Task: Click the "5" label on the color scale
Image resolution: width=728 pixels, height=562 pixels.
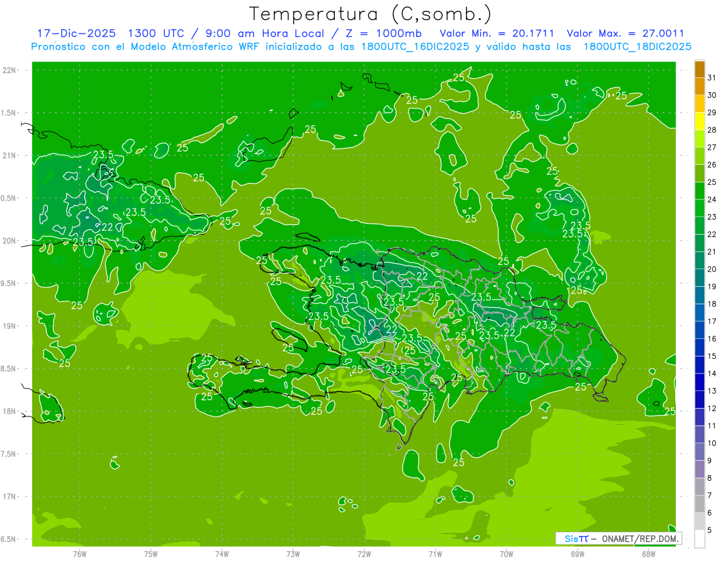Action: click(710, 530)
